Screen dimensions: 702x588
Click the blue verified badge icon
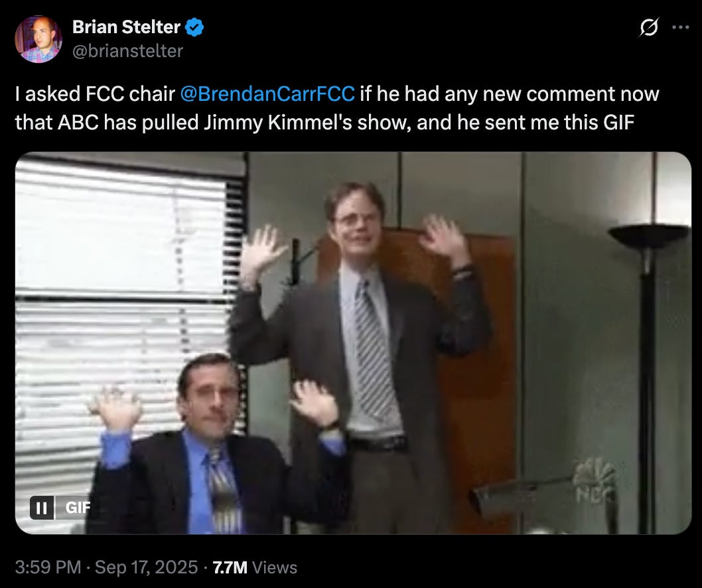[194, 27]
